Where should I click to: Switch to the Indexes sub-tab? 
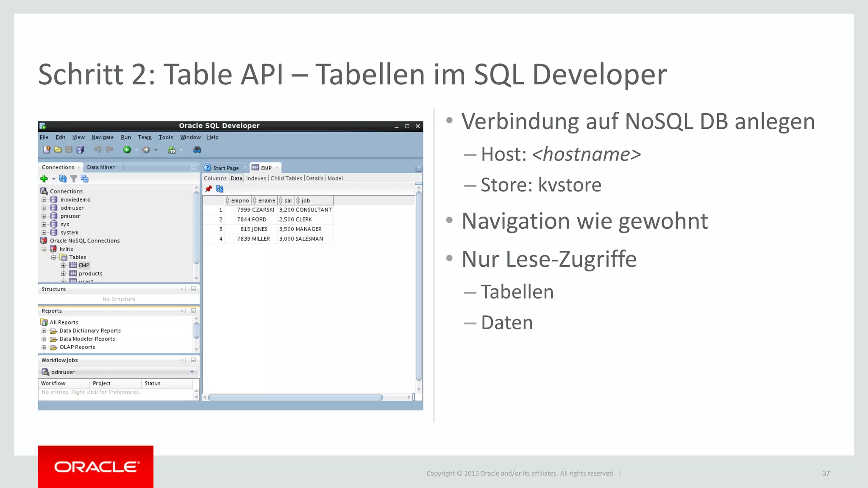(256, 178)
